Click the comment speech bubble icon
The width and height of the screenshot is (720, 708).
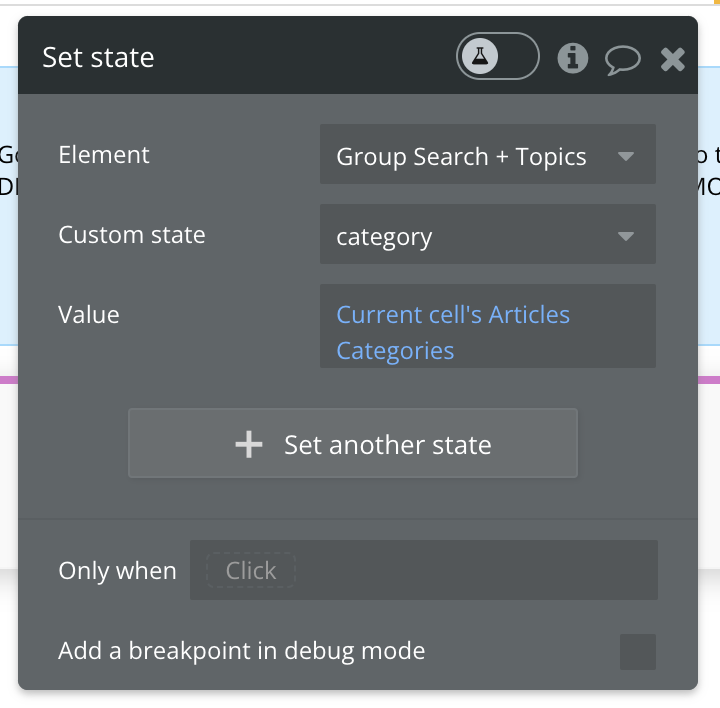[622, 59]
